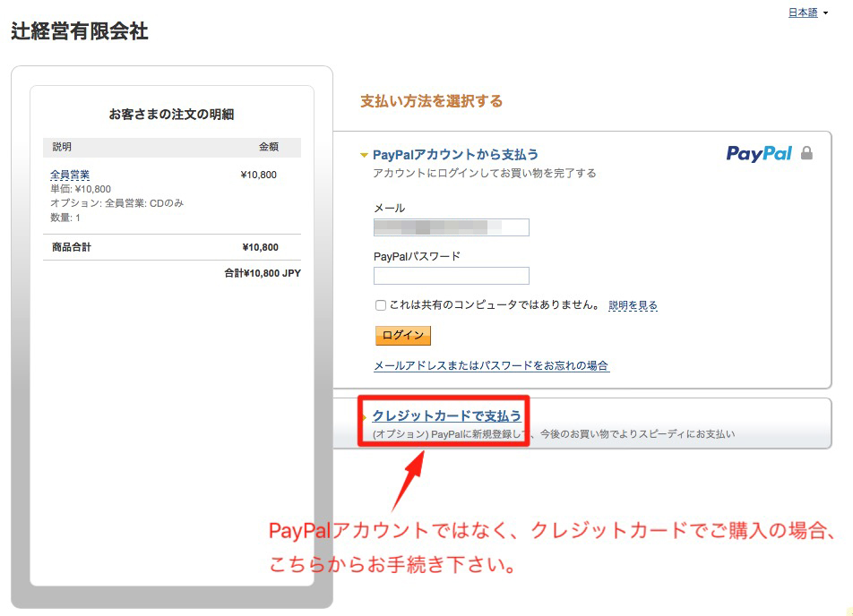Image resolution: width=853 pixels, height=616 pixels.
Task: Open the メールアドレスまたはパスワードをお忘れの場合 link
Action: pyautogui.click(x=491, y=366)
